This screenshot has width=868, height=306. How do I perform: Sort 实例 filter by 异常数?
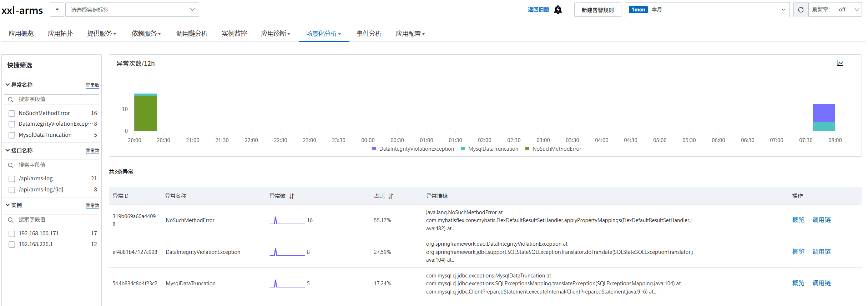click(92, 206)
